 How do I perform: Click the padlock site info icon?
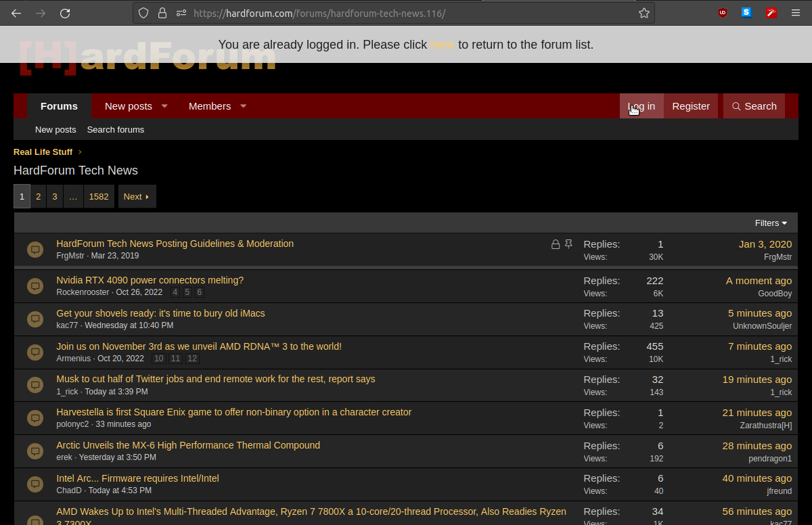click(162, 13)
